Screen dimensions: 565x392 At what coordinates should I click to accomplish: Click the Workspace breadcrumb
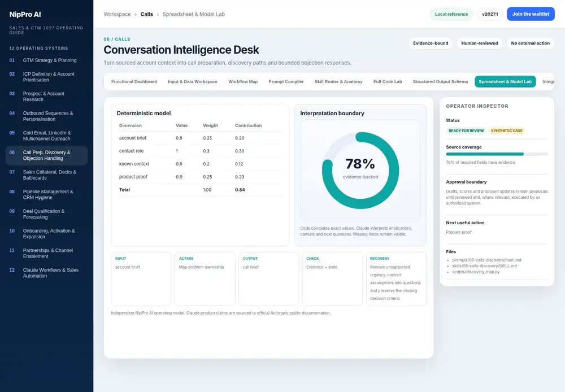pos(117,14)
